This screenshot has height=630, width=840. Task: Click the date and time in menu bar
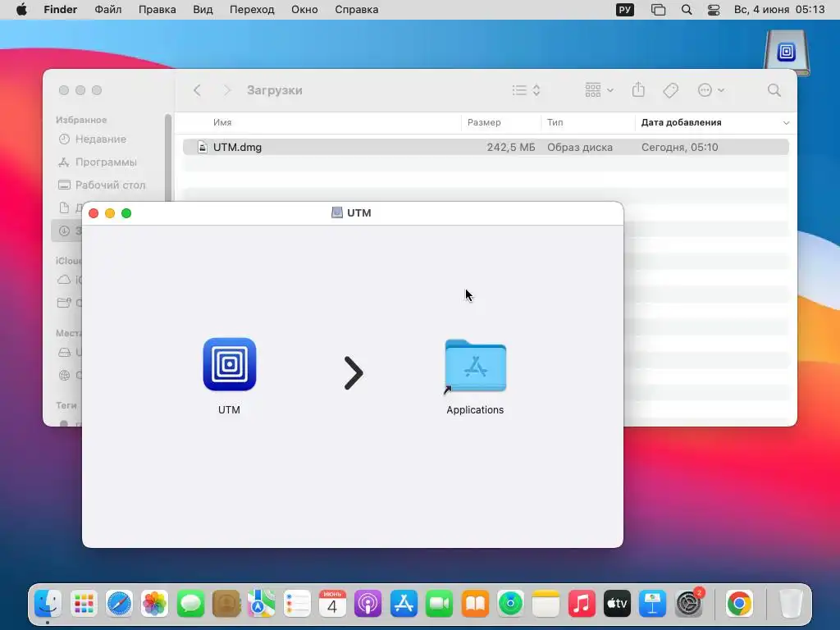(779, 10)
